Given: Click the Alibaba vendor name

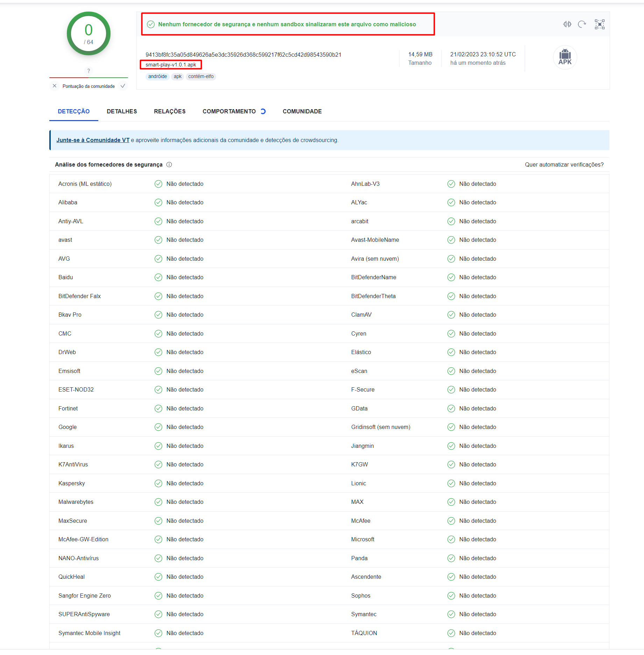Looking at the screenshot, I should coord(68,202).
